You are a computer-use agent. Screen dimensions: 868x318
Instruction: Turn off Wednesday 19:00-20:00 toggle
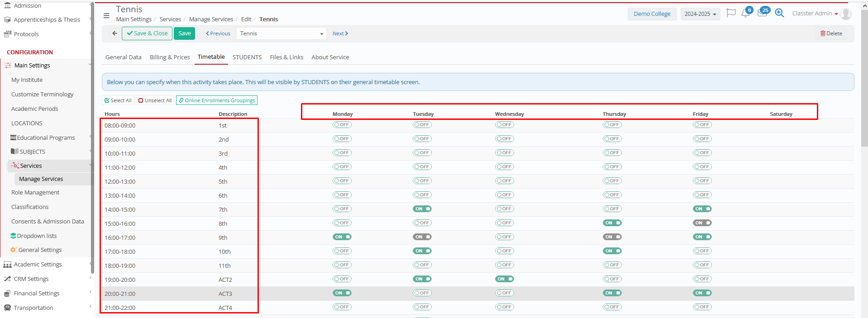pos(504,279)
